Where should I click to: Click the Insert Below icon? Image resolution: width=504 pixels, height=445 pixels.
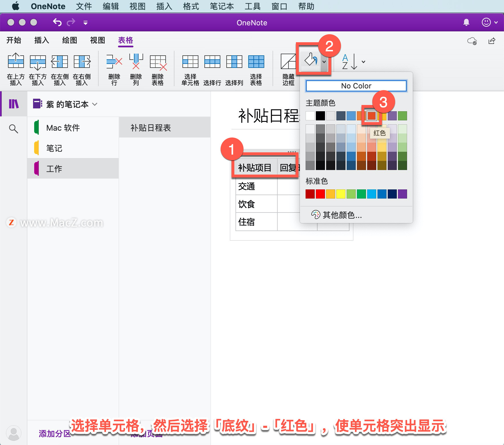[38, 62]
